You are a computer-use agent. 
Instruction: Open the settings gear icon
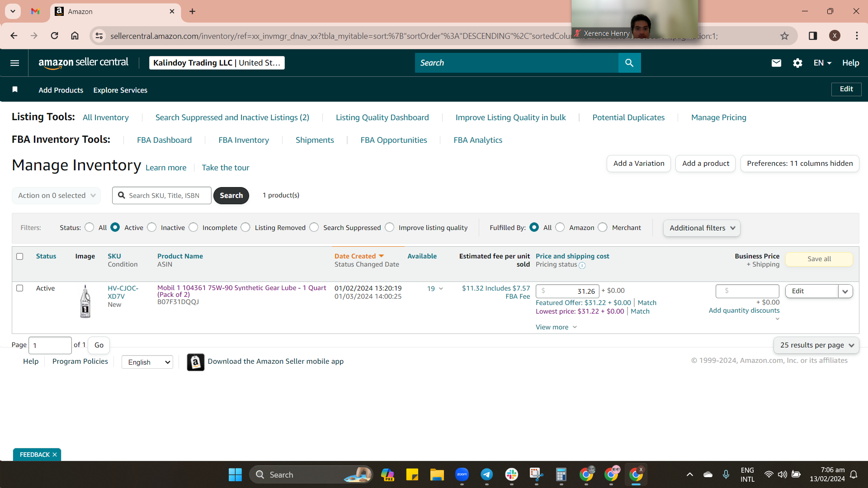(x=797, y=63)
